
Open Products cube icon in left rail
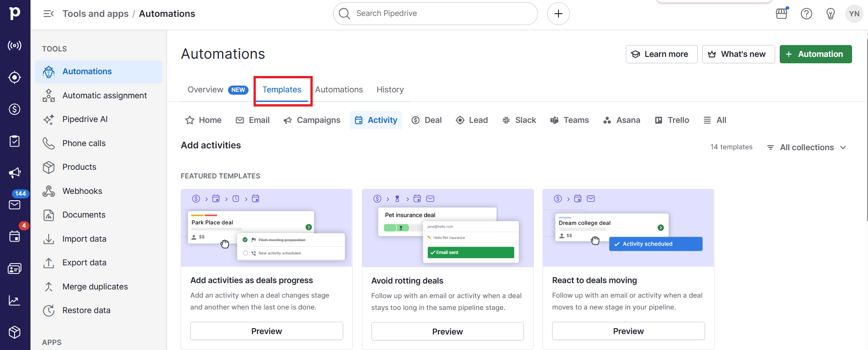15,332
